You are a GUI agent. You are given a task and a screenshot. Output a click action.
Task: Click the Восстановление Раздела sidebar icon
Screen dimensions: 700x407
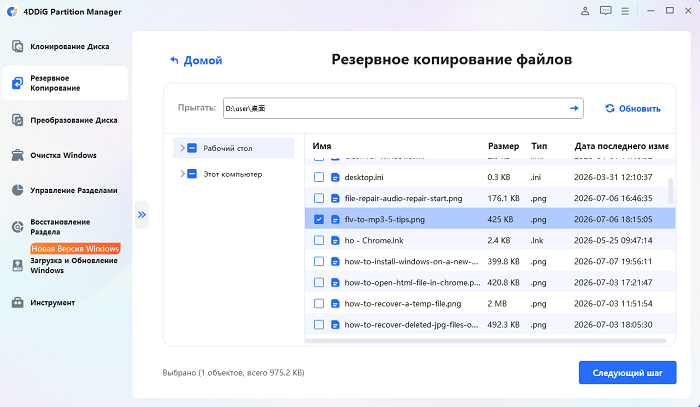pos(17,227)
